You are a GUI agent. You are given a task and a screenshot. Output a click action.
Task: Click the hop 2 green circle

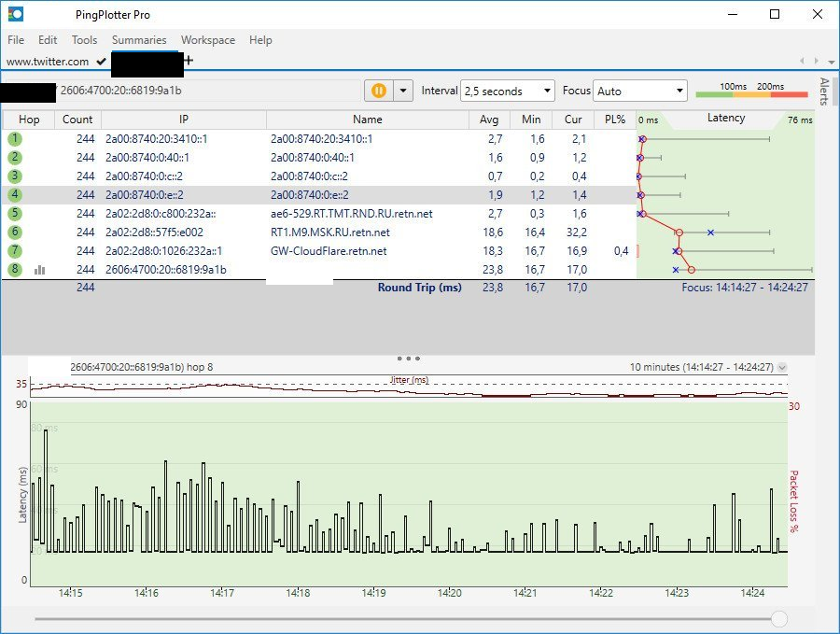(x=15, y=158)
